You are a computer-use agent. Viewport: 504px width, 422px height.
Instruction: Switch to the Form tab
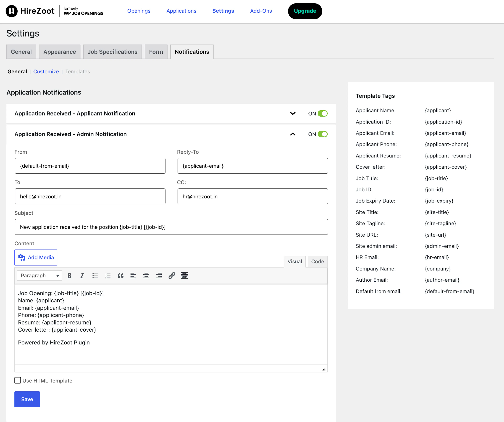tap(156, 52)
